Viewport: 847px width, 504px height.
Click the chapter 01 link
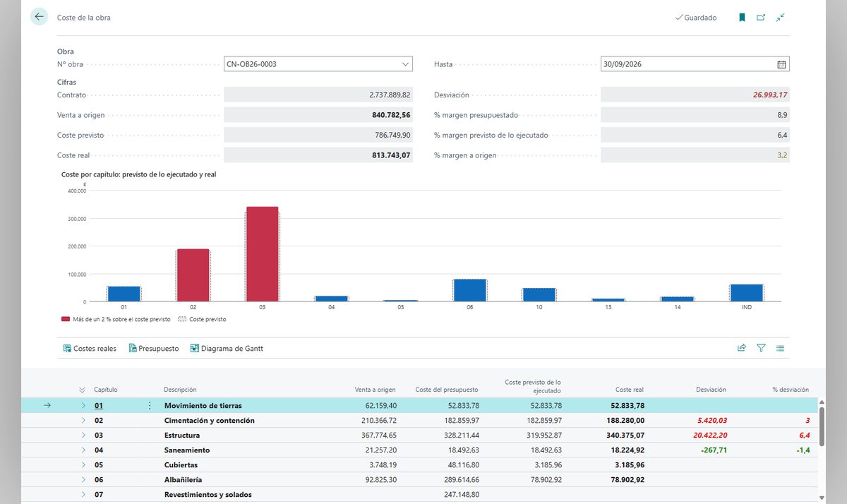99,406
